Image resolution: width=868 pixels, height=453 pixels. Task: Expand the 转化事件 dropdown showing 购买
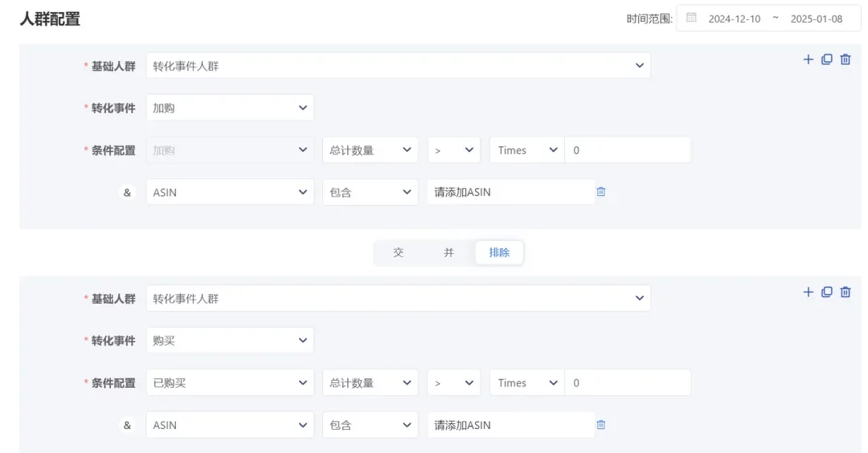[230, 341]
